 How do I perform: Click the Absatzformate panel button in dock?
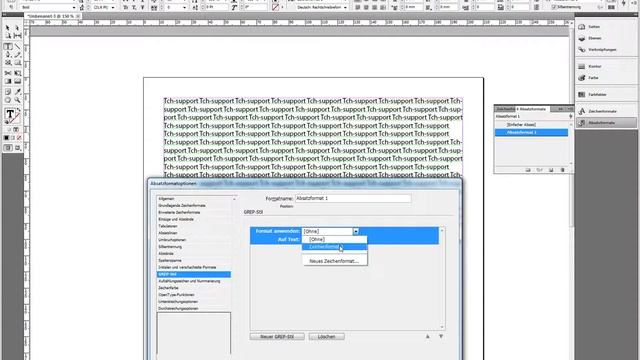point(606,122)
